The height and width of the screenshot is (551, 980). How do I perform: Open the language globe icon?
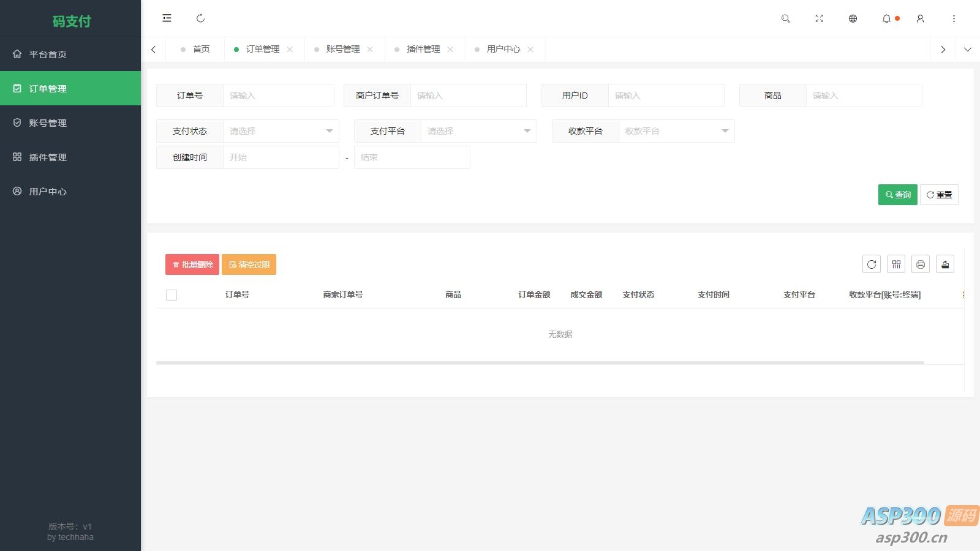pos(853,18)
